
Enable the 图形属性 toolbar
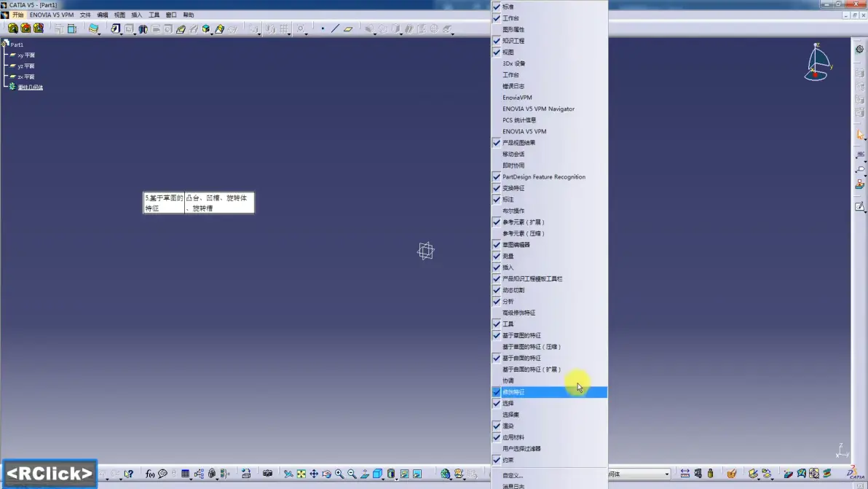point(549,29)
